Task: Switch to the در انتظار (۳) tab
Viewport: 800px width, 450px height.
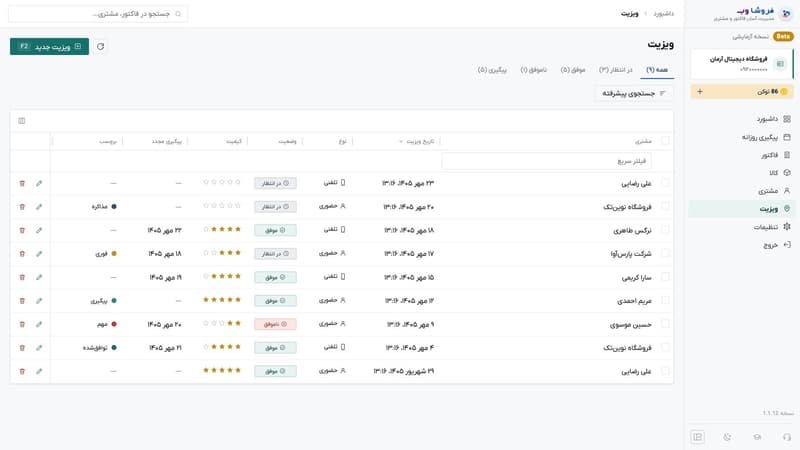Action: click(615, 69)
